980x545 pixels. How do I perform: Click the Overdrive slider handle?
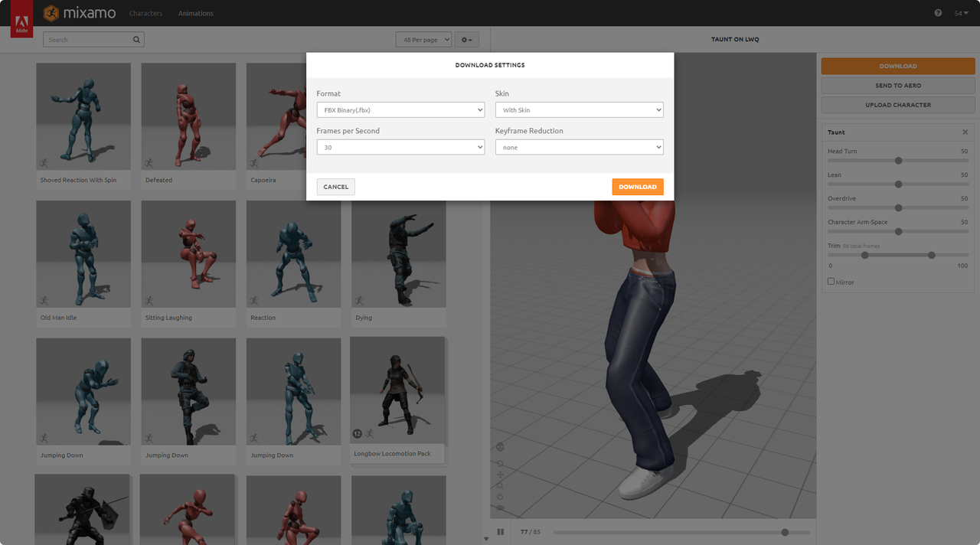898,207
